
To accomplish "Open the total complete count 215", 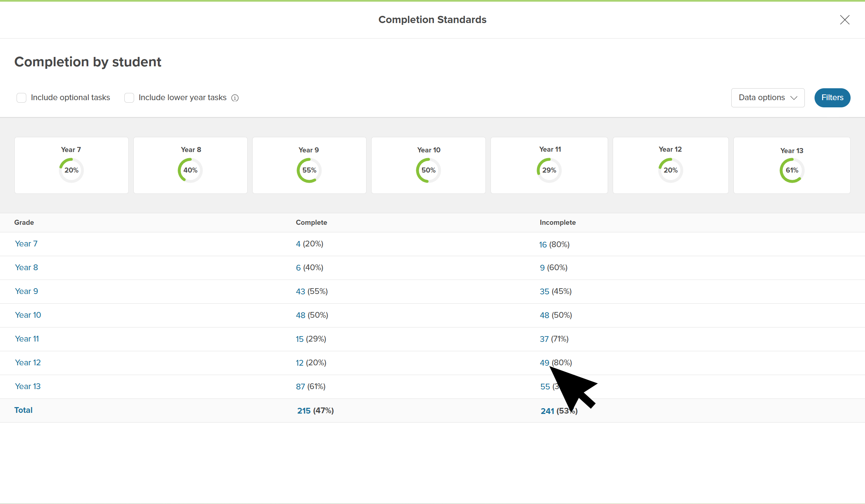I will point(304,411).
